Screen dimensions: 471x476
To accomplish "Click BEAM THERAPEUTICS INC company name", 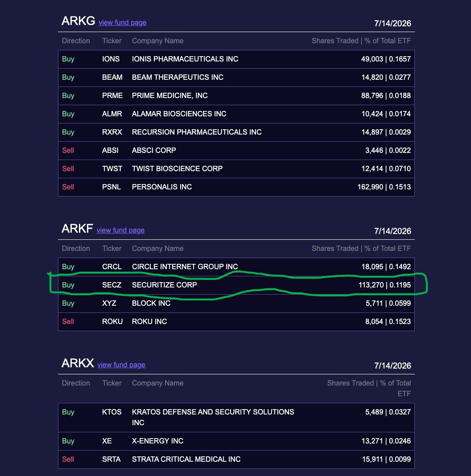I will (178, 77).
